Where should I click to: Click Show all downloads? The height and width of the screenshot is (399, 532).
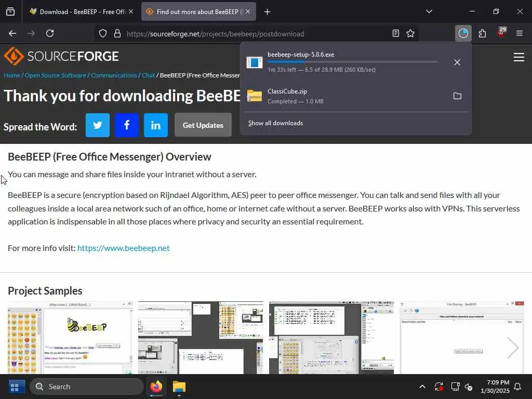coord(275,123)
